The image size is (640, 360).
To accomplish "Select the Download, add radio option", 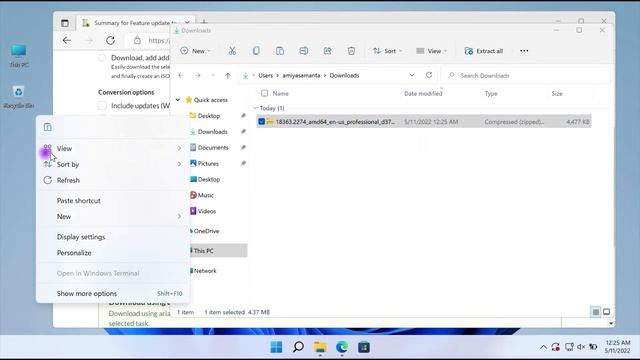I will point(102,58).
